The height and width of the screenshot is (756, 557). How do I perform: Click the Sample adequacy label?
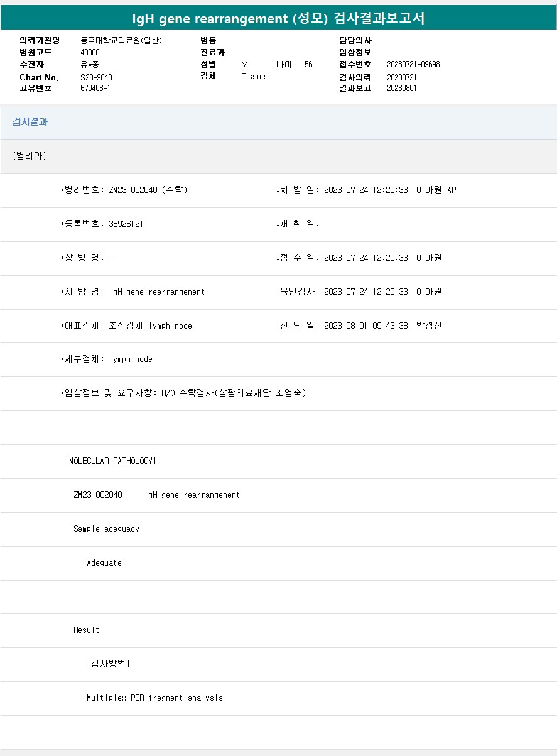click(x=106, y=529)
